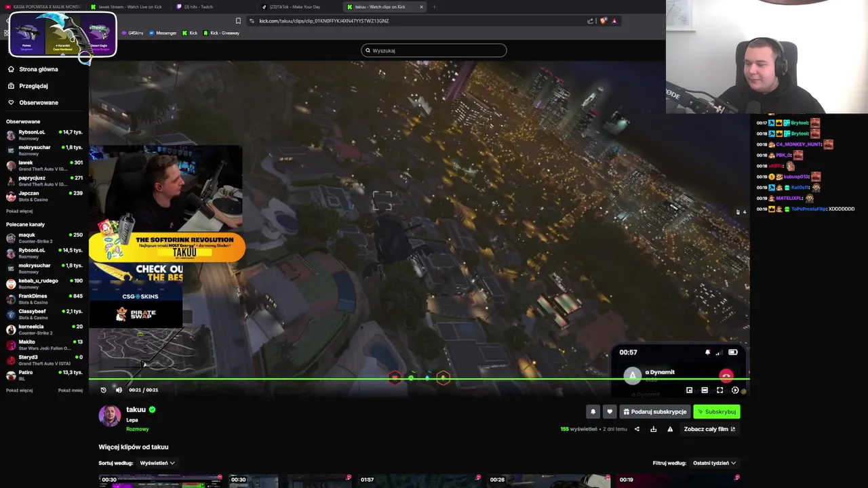Click the 155 wyświetleń view count
Image resolution: width=868 pixels, height=488 pixels.
[x=578, y=429]
